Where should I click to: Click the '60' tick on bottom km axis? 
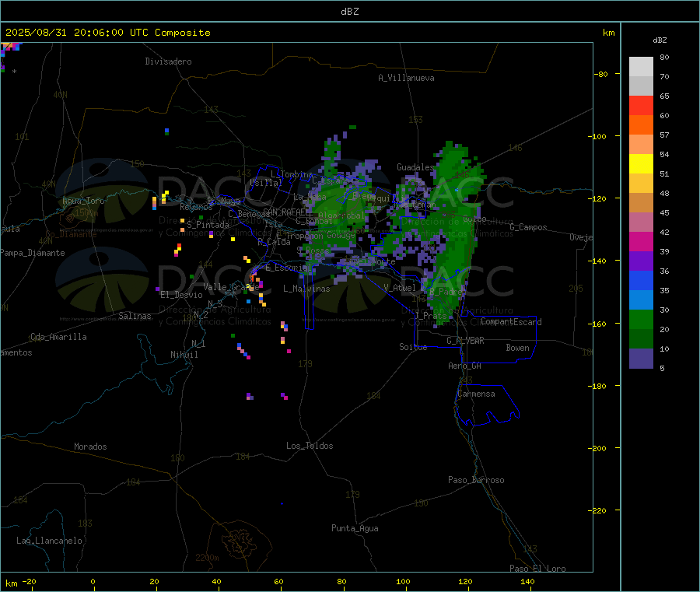(x=278, y=581)
